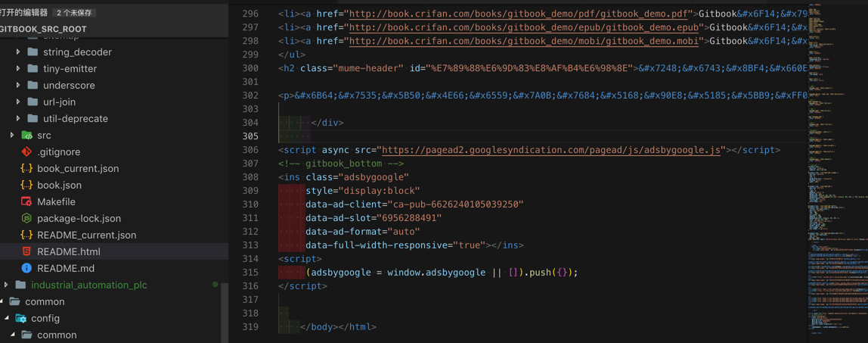Click the config folder gear icon
Viewport: 868px width, 343px height.
(x=20, y=318)
